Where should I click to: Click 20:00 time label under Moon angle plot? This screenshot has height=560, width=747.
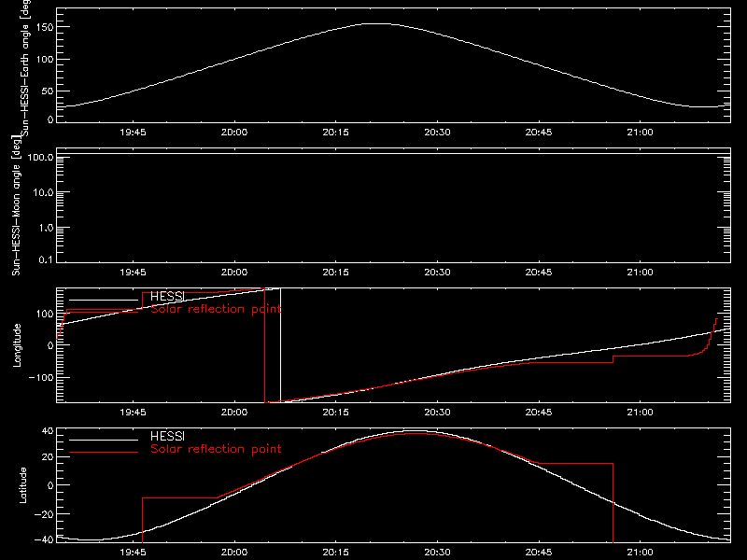pyautogui.click(x=234, y=272)
